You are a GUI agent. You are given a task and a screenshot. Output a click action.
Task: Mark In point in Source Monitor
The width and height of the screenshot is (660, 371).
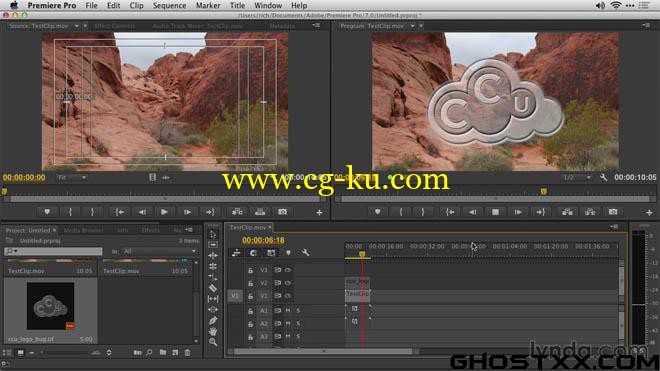(x=70, y=212)
